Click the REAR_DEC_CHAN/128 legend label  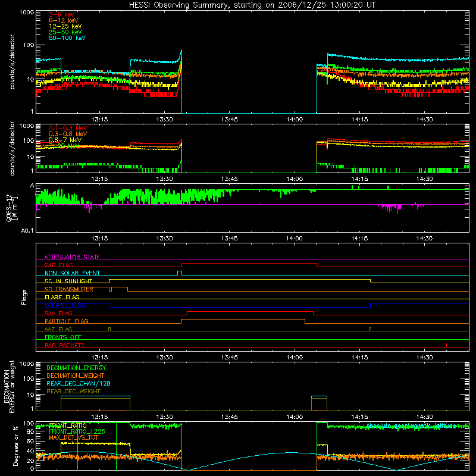(79, 383)
